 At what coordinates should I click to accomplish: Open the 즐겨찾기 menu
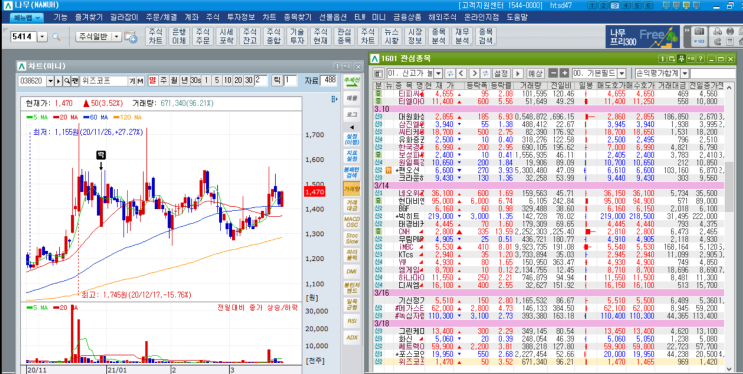(88, 18)
